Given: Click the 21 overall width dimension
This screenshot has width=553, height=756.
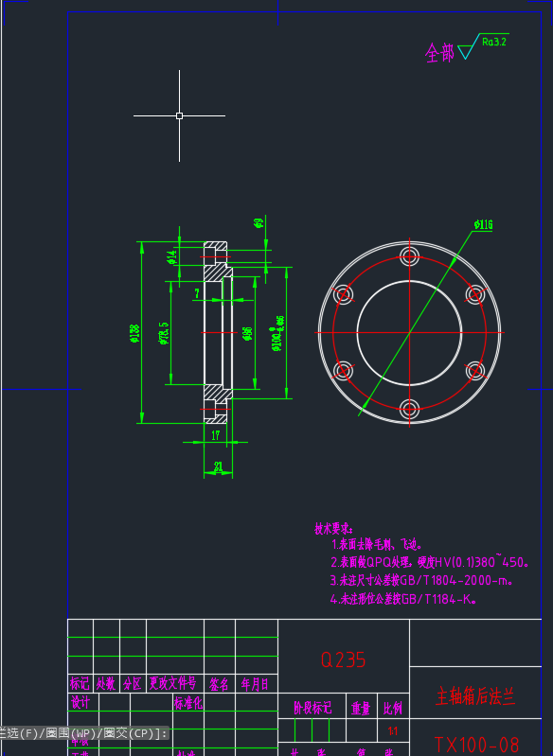Looking at the screenshot, I should (x=218, y=466).
